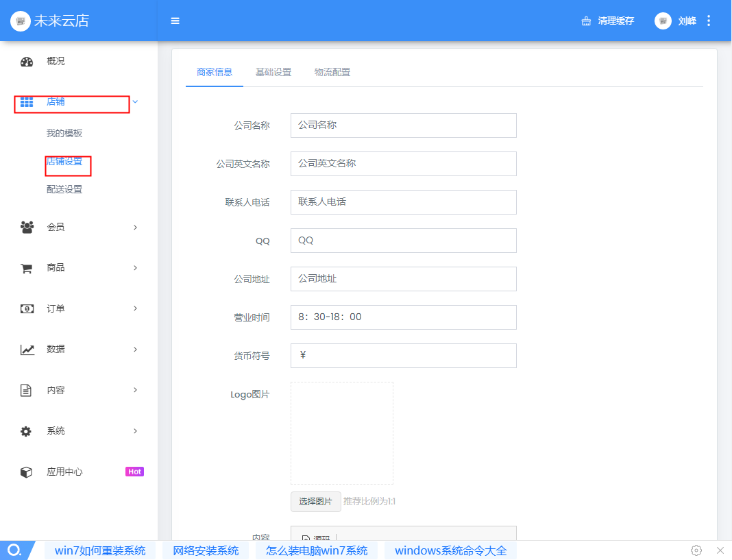Viewport: 732px width, 560px height.
Task: Expand the 内容 submenu chevron
Action: click(135, 390)
